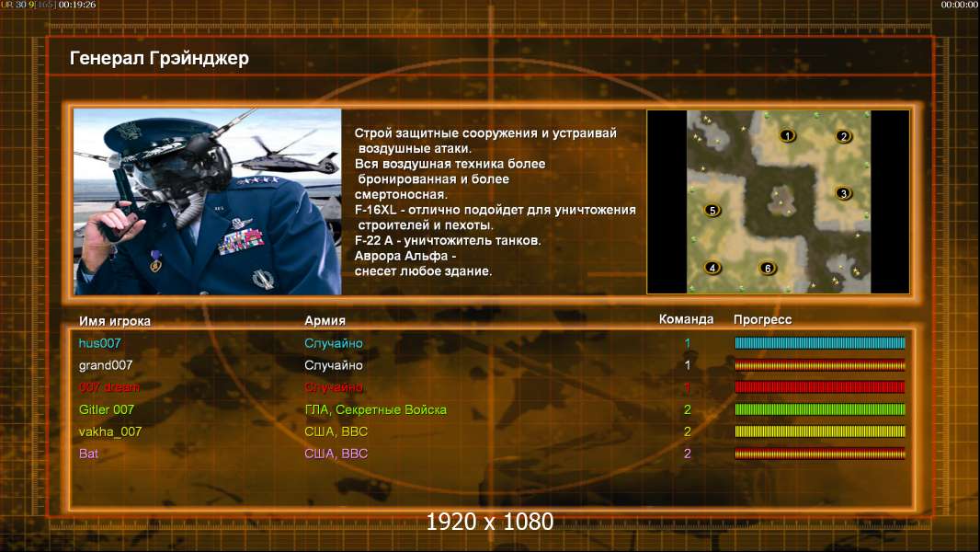
Task: Click the 007 dream progress bar
Action: (x=820, y=387)
